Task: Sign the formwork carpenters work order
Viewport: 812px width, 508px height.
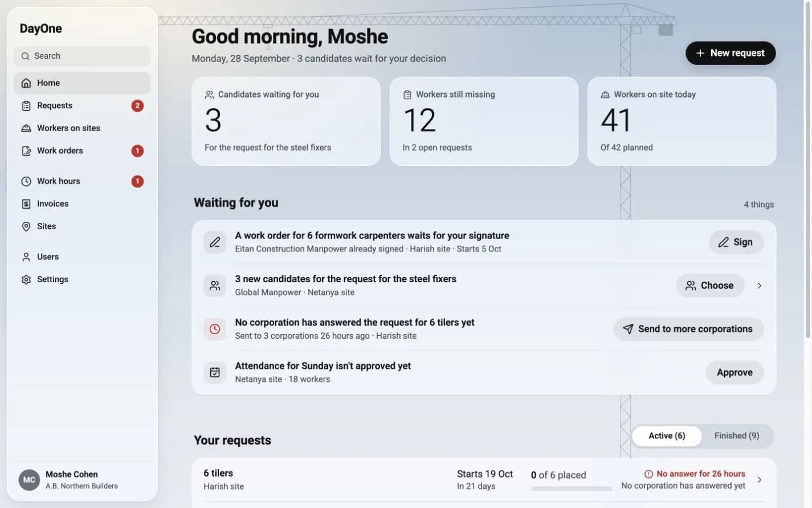Action: (736, 242)
